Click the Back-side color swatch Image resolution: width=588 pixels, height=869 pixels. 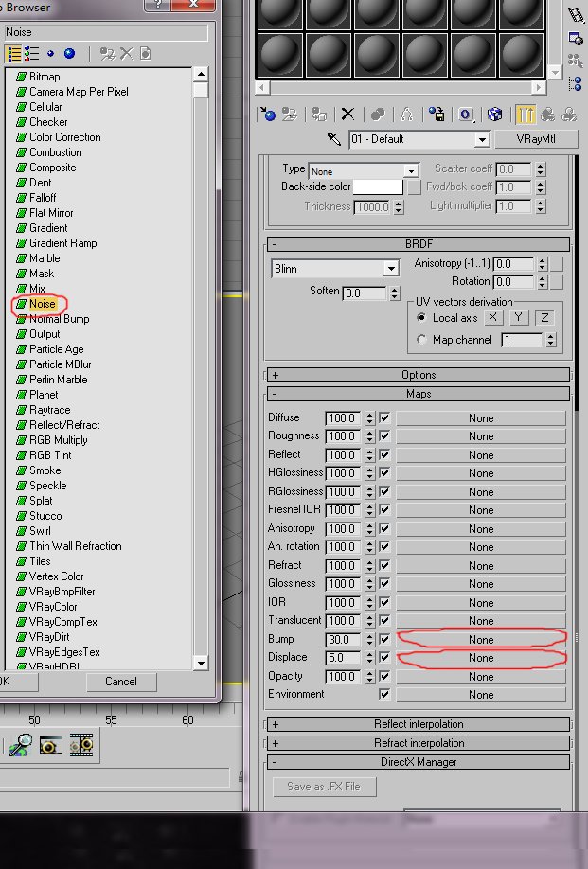[x=378, y=187]
